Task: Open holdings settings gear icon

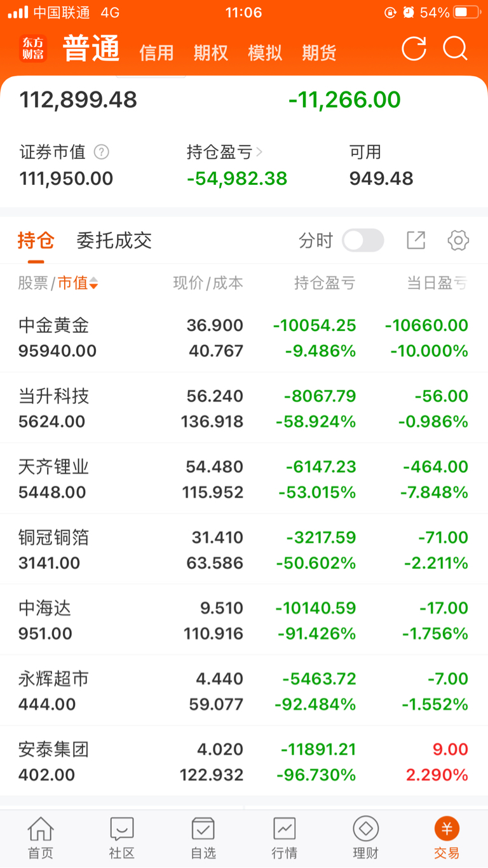Action: point(458,240)
